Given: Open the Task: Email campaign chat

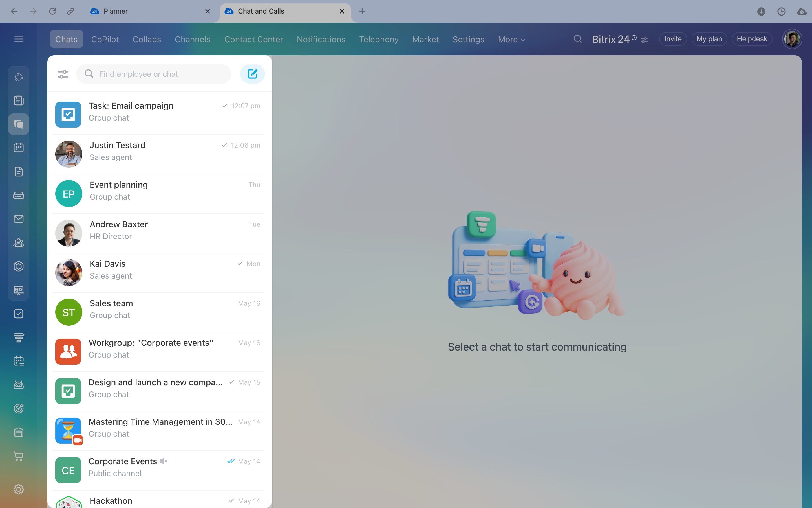Looking at the screenshot, I should 158,115.
